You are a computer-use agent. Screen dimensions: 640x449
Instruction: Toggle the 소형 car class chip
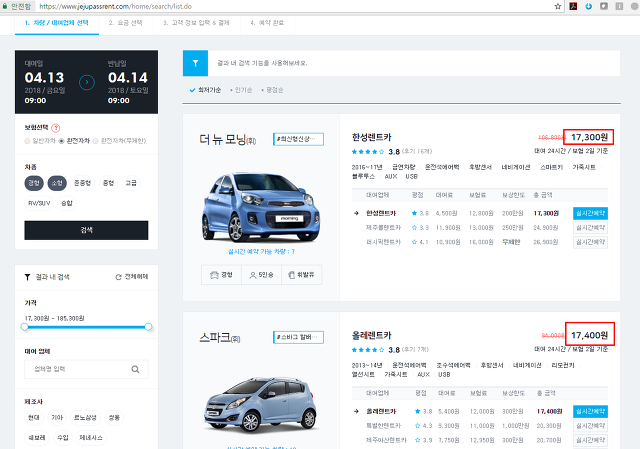tap(57, 183)
